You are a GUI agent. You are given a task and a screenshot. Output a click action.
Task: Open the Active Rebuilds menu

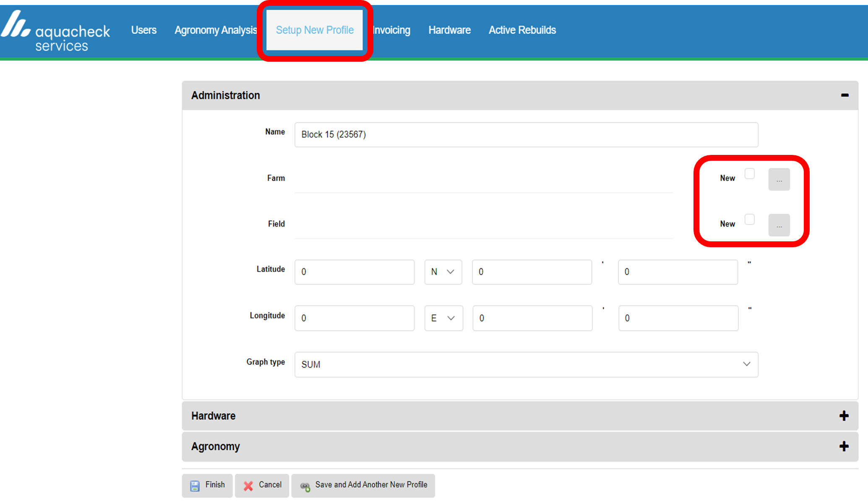pyautogui.click(x=522, y=30)
